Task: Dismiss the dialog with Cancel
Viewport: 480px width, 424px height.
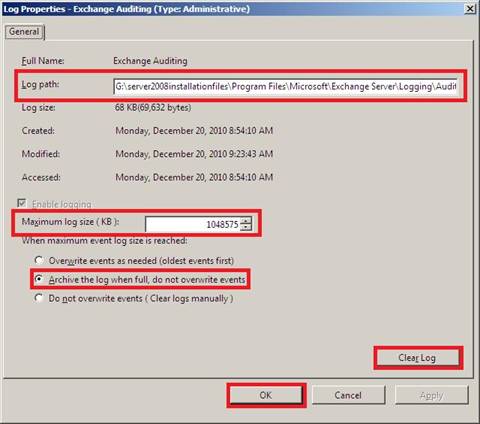Action: click(x=348, y=395)
